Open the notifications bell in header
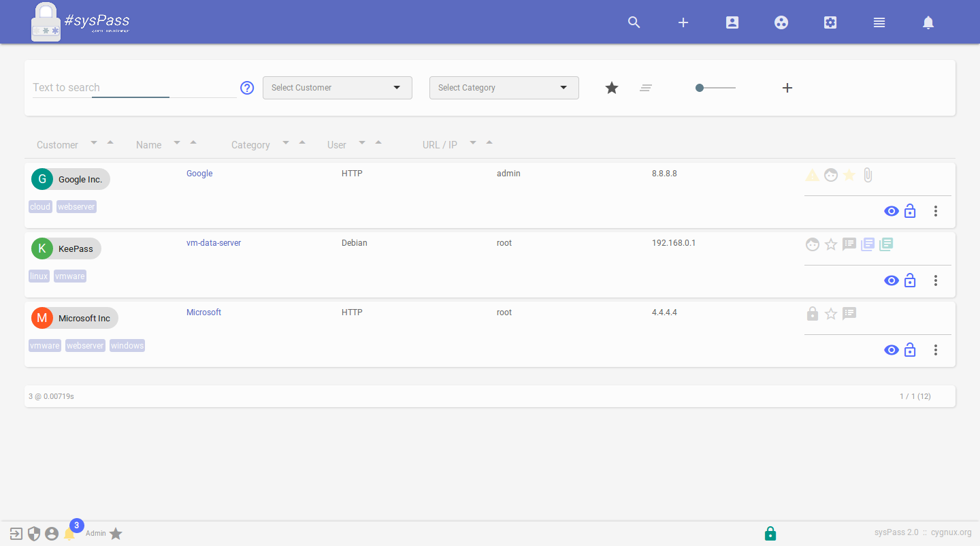 (x=928, y=22)
